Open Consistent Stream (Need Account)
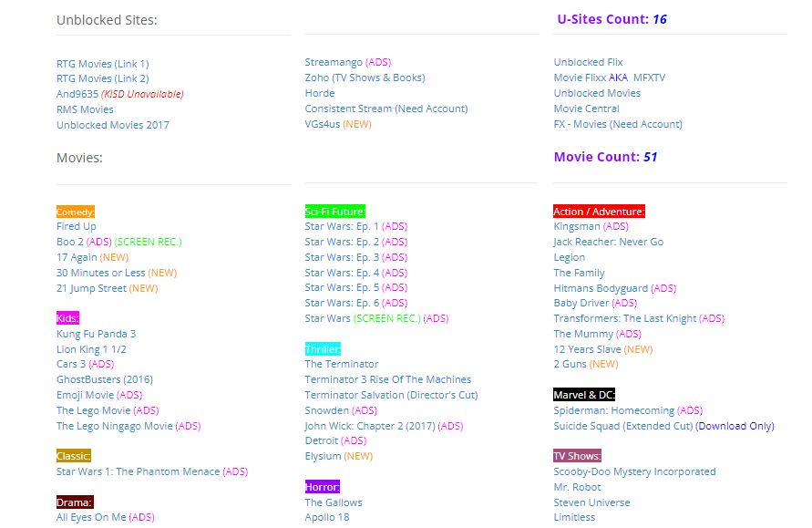 tap(386, 109)
